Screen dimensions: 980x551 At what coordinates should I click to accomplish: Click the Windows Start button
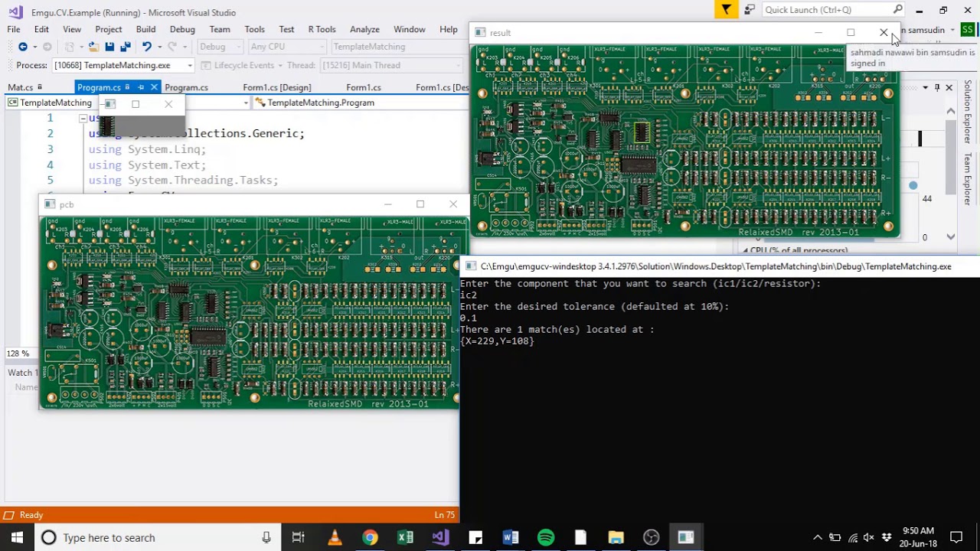click(17, 537)
